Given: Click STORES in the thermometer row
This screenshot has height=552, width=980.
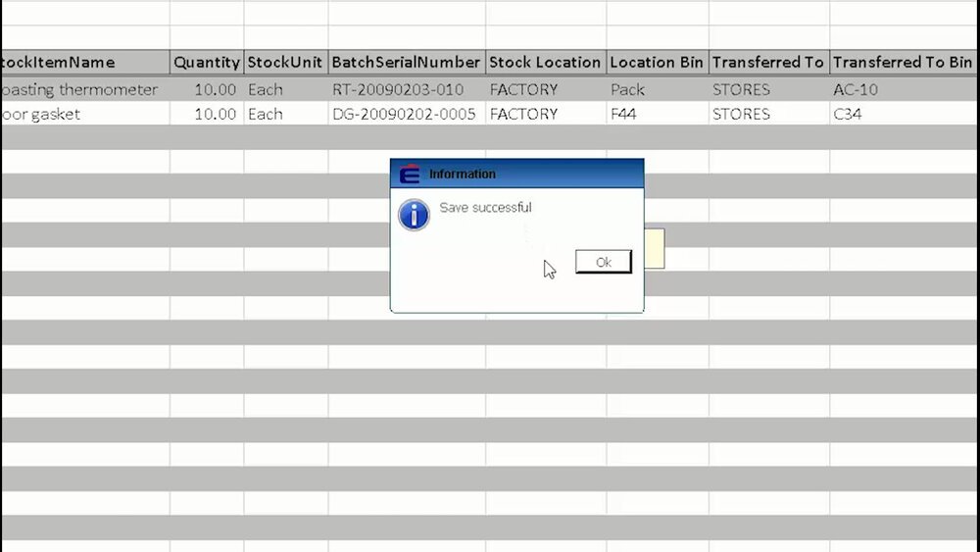Looking at the screenshot, I should 769,89.
